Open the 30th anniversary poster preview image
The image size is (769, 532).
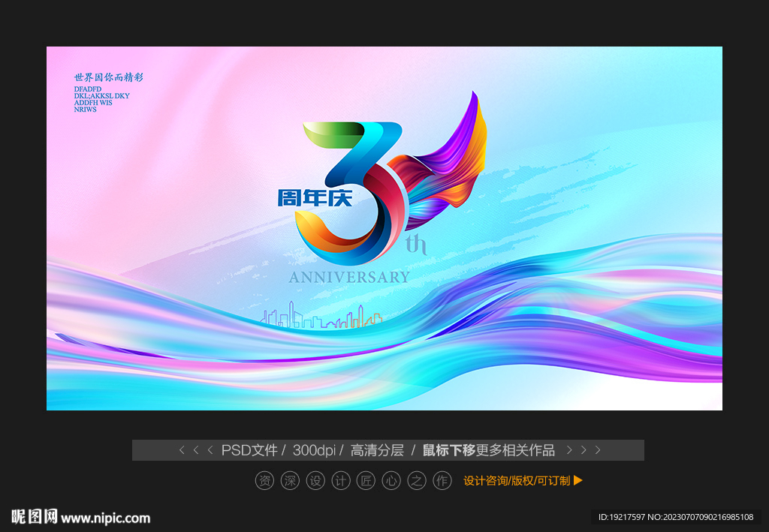(384, 228)
